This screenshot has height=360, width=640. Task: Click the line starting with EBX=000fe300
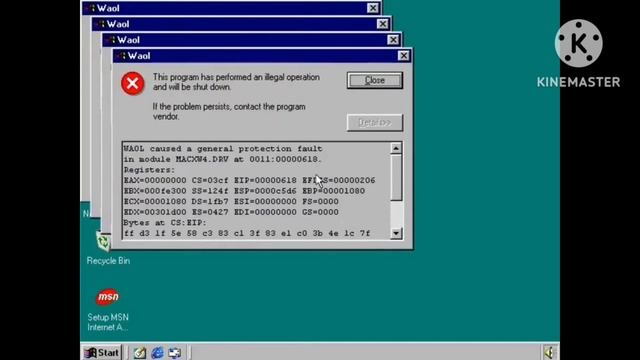point(244,191)
